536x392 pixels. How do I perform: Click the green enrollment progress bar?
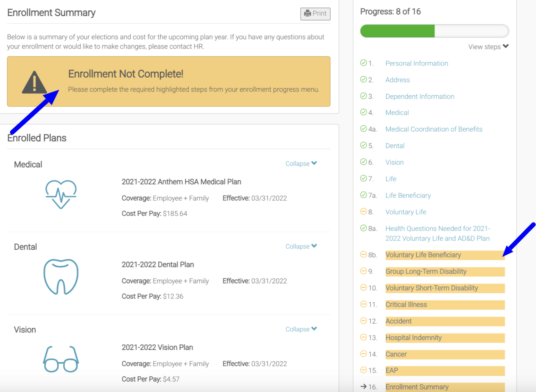pos(397,31)
